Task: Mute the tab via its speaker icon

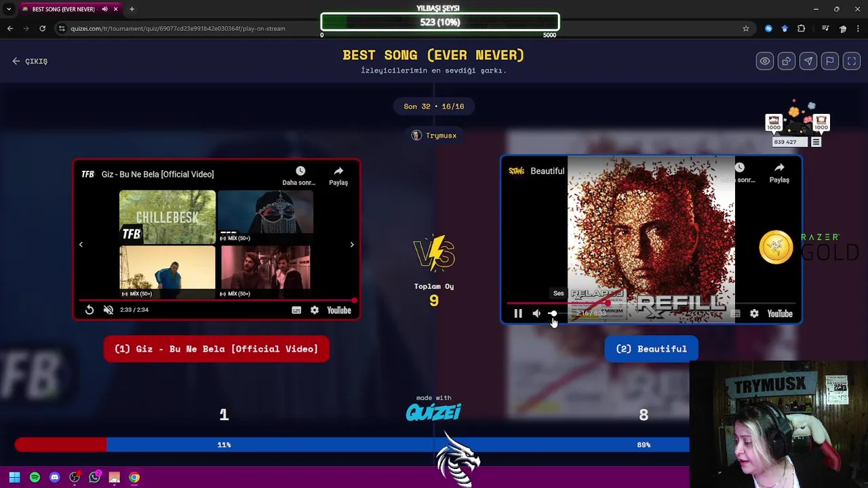Action: coord(104,9)
